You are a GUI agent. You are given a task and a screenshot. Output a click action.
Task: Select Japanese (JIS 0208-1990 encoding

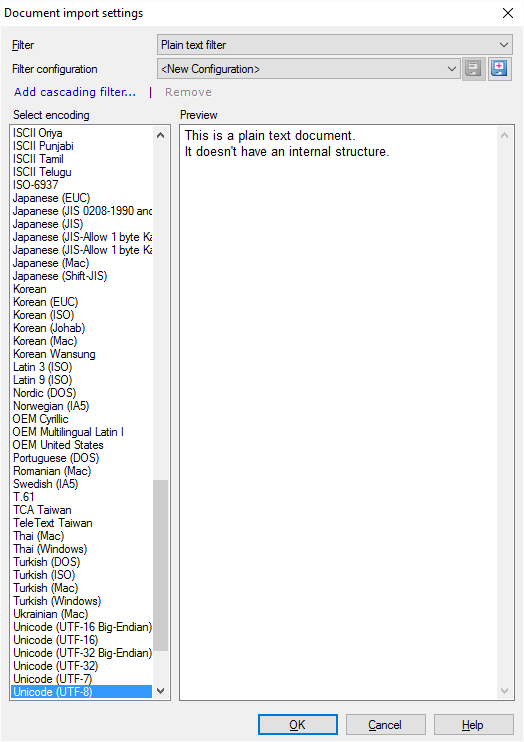click(81, 211)
